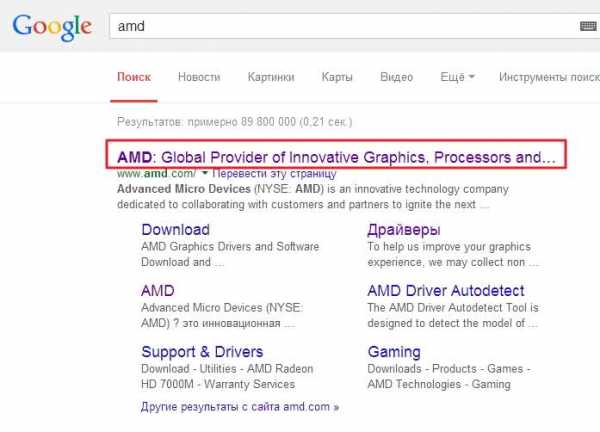Click "The AMD Driver Autodetect Tool is" description
Screen dimensions: 600x432
(453, 308)
